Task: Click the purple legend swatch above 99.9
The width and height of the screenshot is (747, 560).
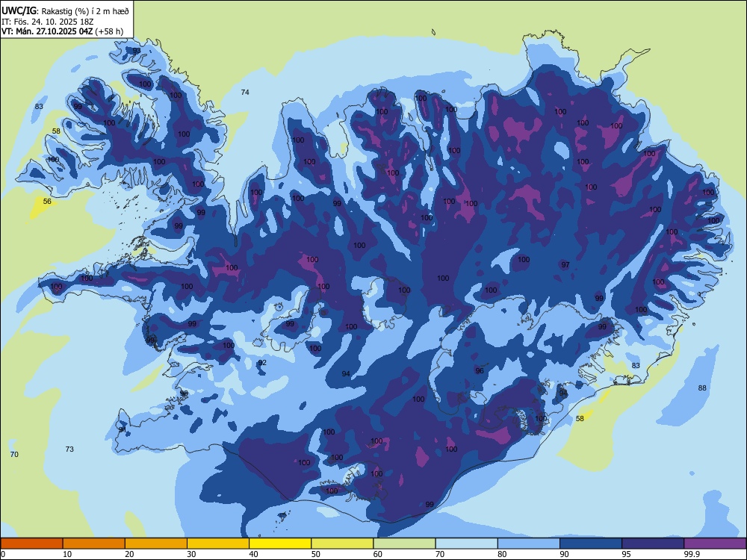Action: coord(715,544)
